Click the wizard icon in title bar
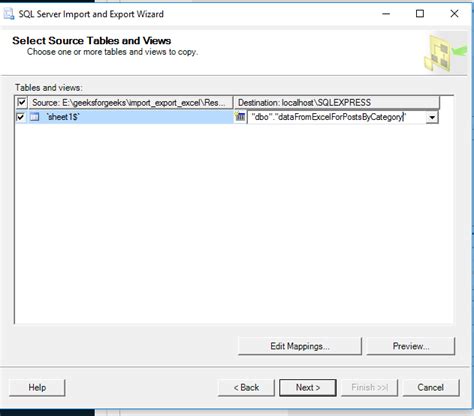The image size is (474, 416). point(9,14)
